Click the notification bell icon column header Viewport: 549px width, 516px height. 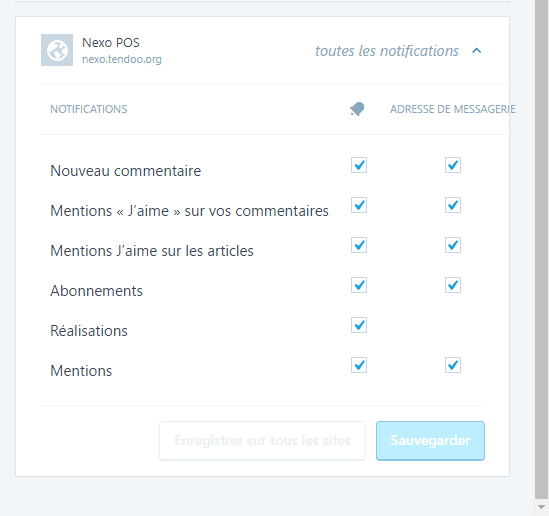click(357, 109)
